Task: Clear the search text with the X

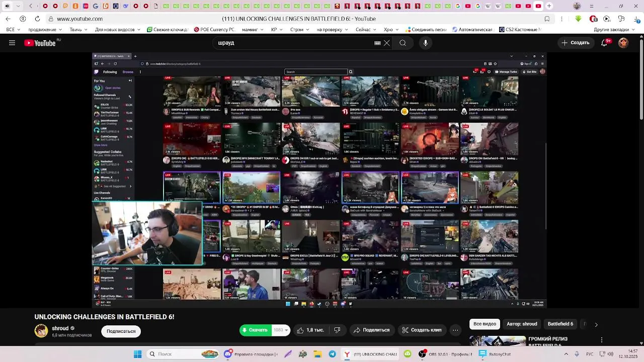Action: click(386, 43)
